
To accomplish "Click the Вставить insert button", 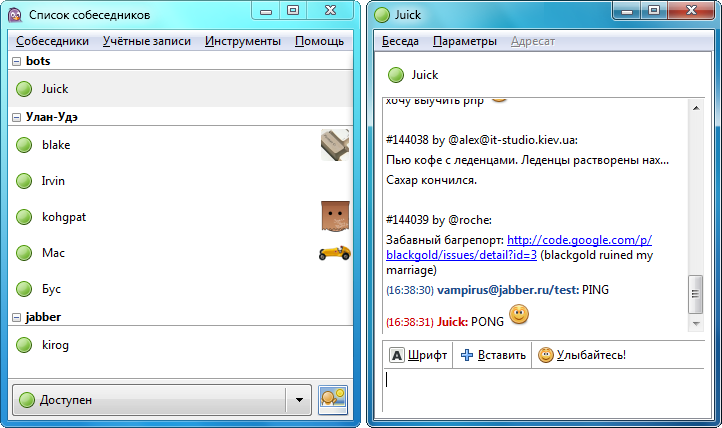I will tap(492, 355).
